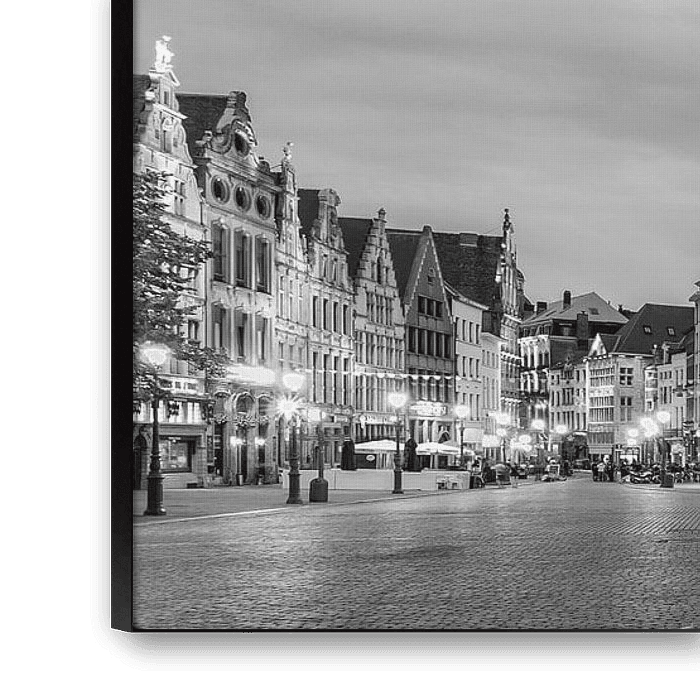Click the chimney on the right rooftop
Screen dimensions: 700x700
click(566, 298)
